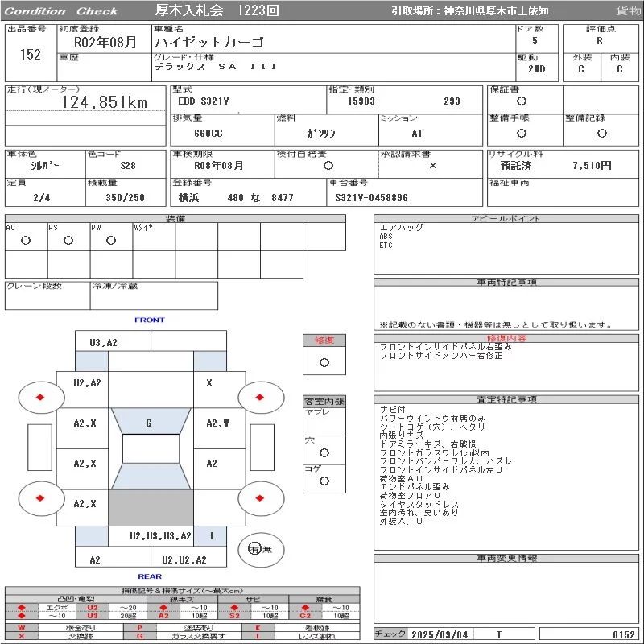Click the G mark on the windshield diagram
This screenshot has width=644, height=644.
click(x=149, y=423)
